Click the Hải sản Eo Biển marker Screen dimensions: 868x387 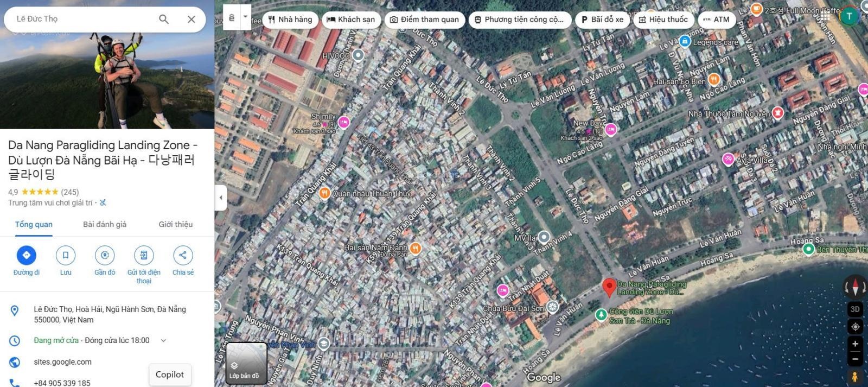(714, 80)
